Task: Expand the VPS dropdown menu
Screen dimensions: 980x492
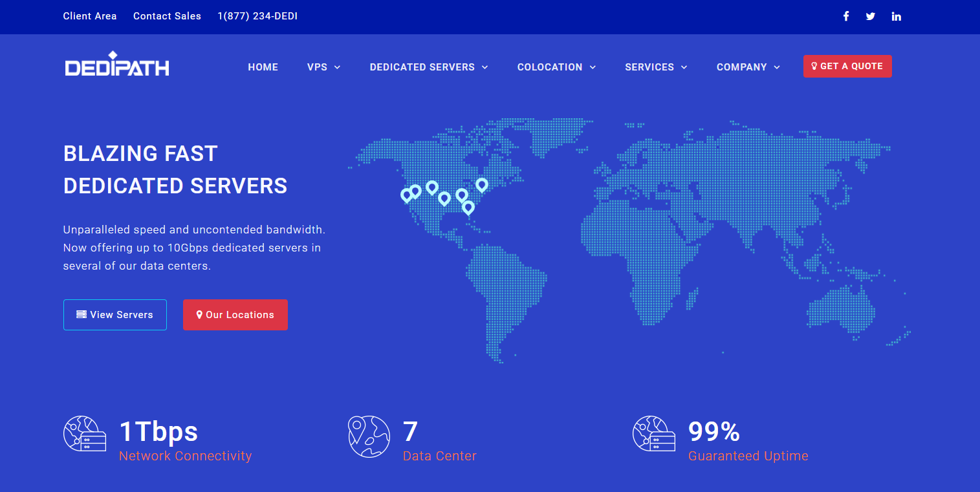Action: 323,67
